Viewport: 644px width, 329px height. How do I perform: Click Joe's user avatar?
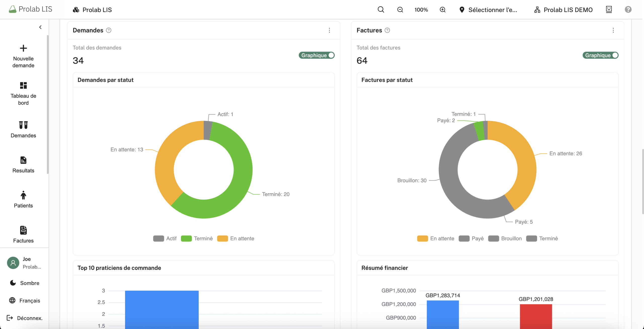click(13, 263)
